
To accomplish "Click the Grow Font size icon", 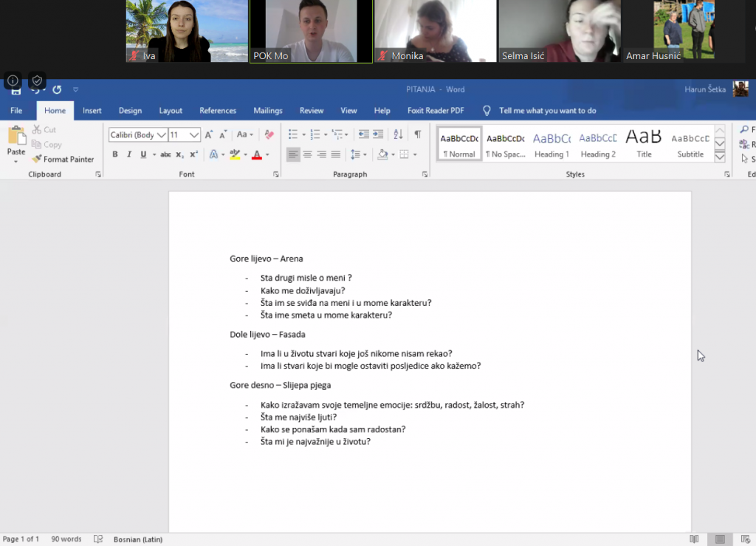I will 209,134.
